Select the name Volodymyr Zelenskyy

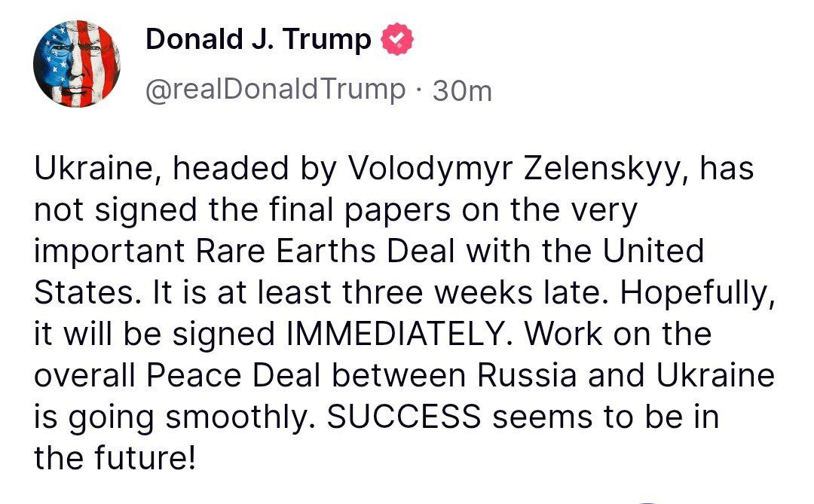pos(514,170)
